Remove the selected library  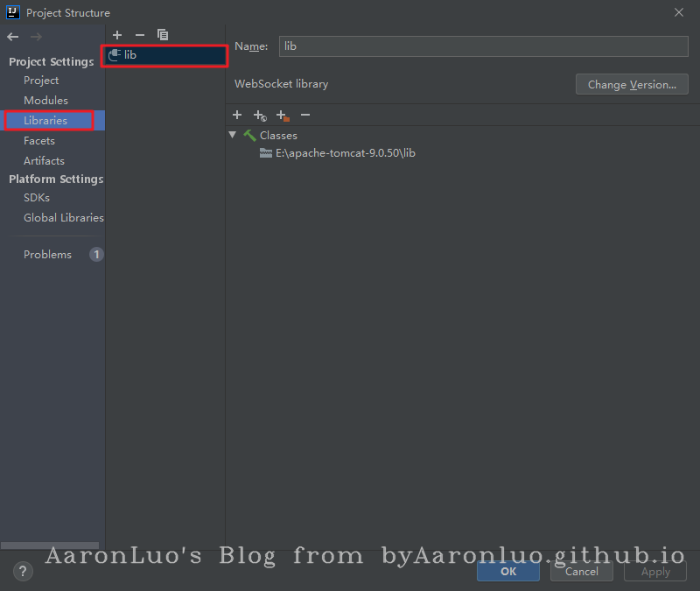click(140, 35)
